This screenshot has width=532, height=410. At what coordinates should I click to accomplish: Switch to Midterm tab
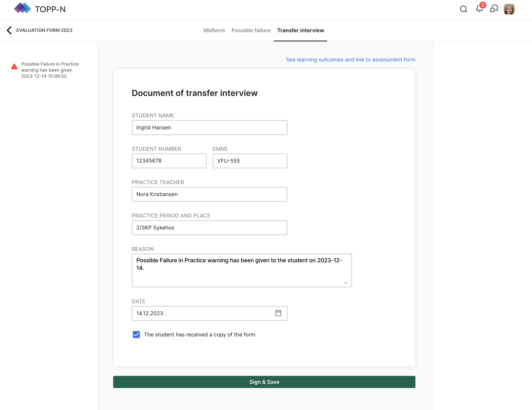pos(214,30)
